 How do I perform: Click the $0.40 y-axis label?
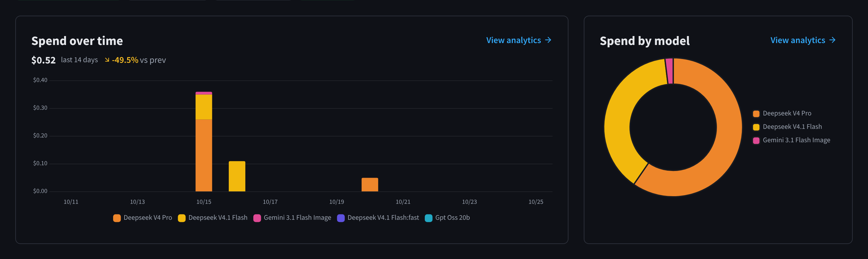coord(40,80)
